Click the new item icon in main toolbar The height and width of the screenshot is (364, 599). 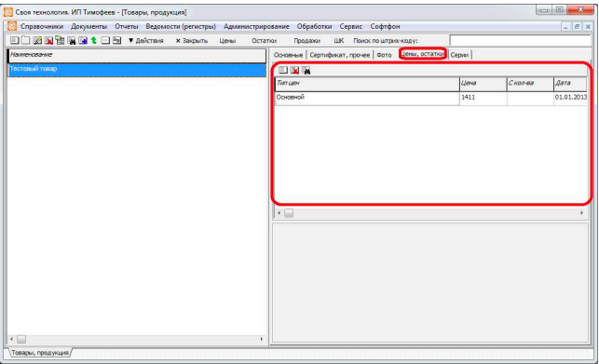tap(14, 40)
